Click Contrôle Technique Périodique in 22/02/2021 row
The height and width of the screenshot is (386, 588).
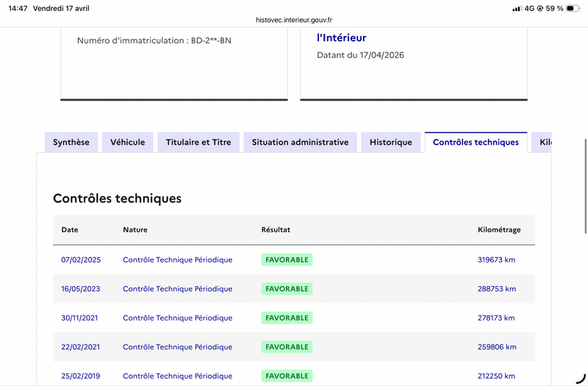[178, 347]
